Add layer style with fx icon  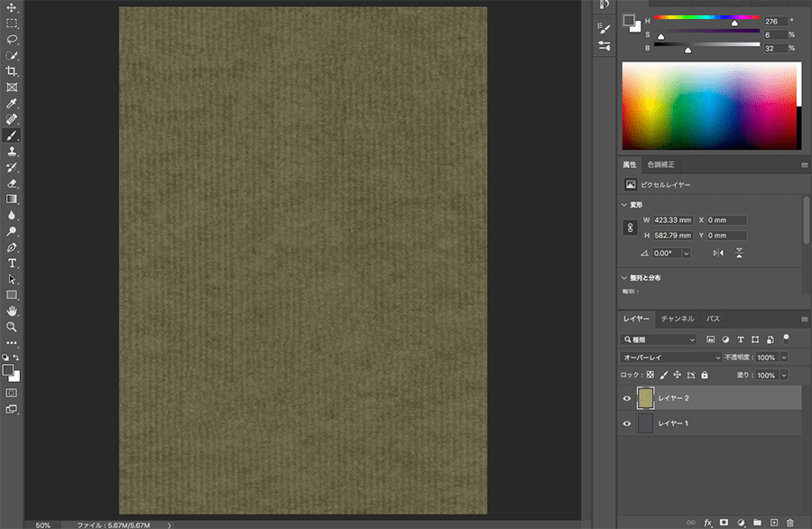point(707,522)
